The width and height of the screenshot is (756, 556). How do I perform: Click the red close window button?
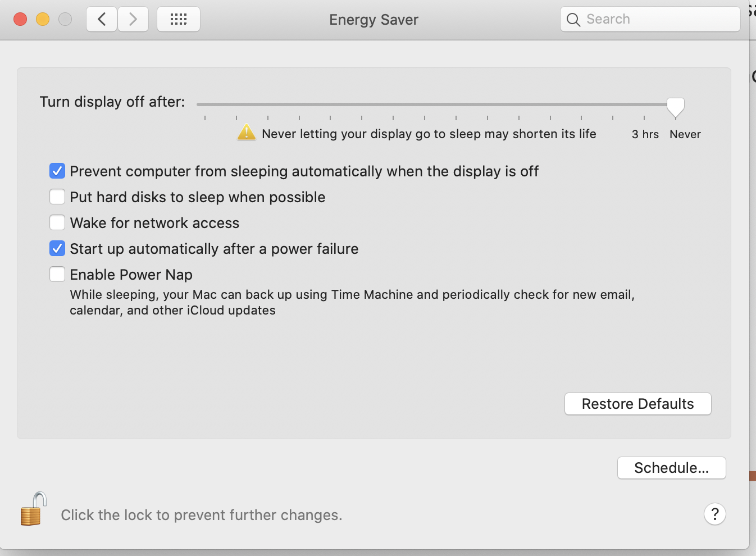click(20, 20)
